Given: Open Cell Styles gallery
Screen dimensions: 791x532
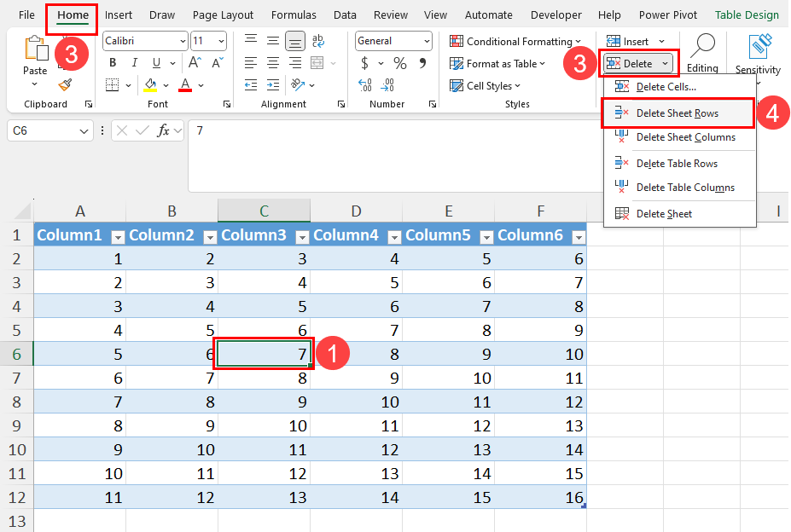Looking at the screenshot, I should [486, 86].
